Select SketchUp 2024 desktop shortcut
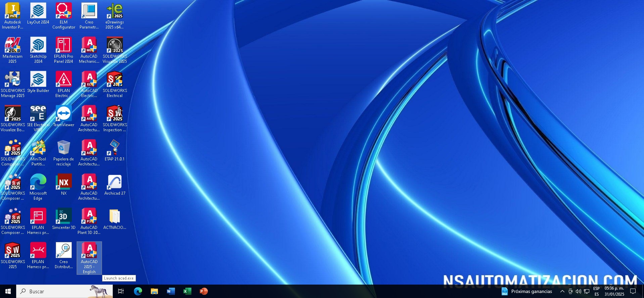The height and width of the screenshot is (298, 644). tap(38, 50)
